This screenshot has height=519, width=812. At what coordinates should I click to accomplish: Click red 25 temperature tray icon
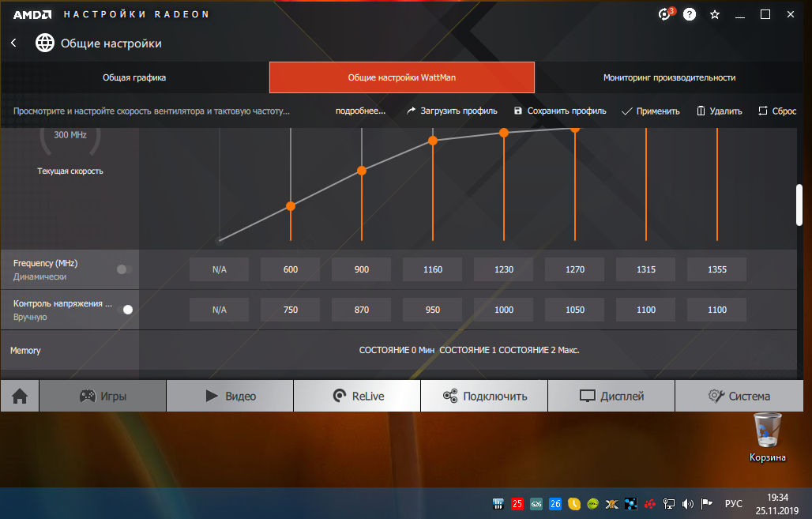(517, 503)
